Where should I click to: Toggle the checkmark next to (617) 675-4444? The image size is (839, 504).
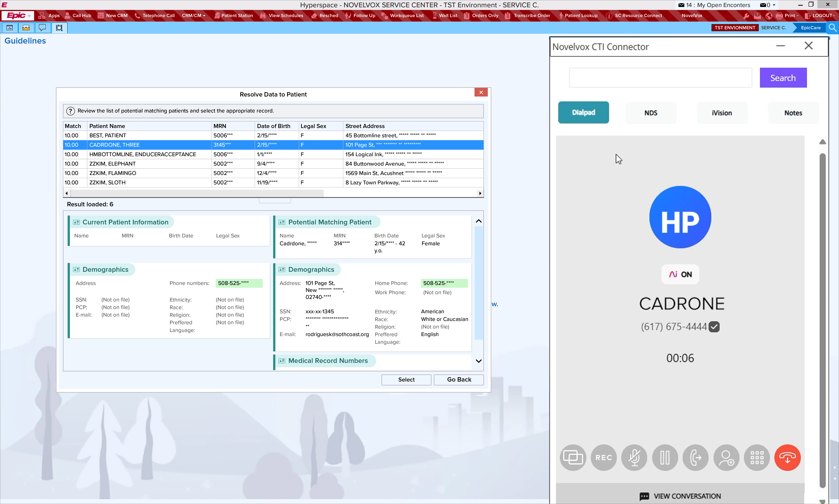tap(714, 327)
